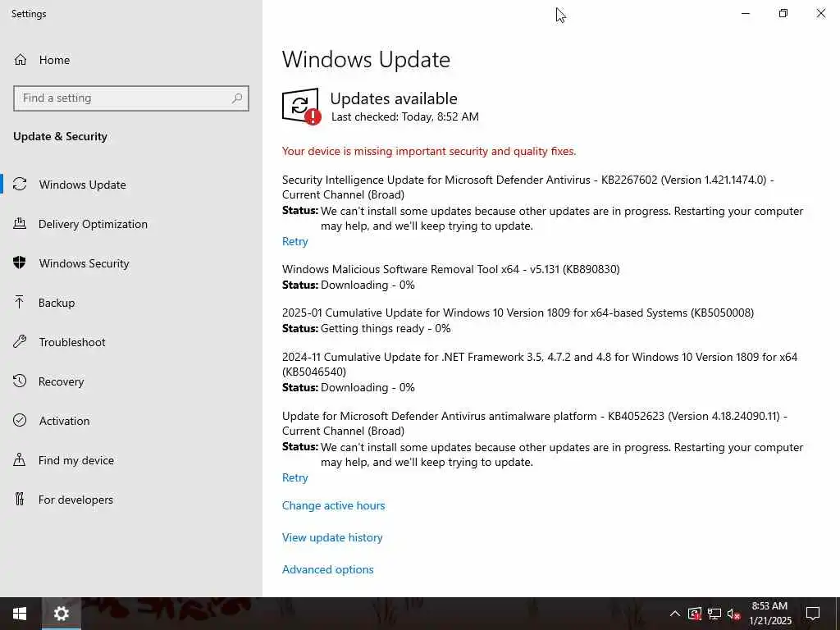Retry the antimalware platform update KB4052623
Viewport: 840px width, 630px height.
[294, 477]
